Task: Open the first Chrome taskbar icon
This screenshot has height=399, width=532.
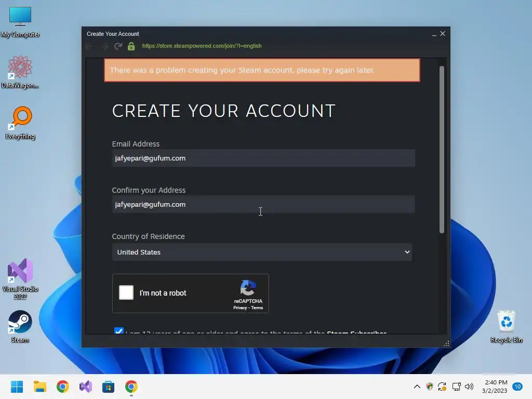Action: [x=63, y=387]
